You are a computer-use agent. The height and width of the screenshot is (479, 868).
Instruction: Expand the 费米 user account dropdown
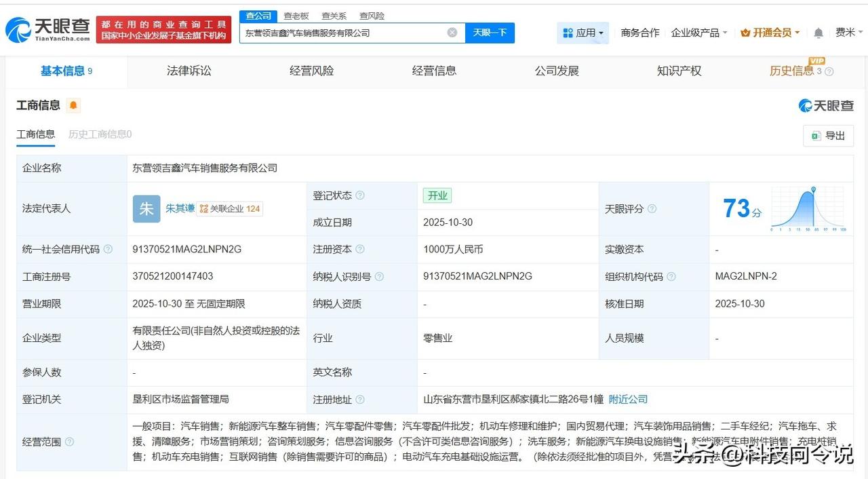coord(846,32)
